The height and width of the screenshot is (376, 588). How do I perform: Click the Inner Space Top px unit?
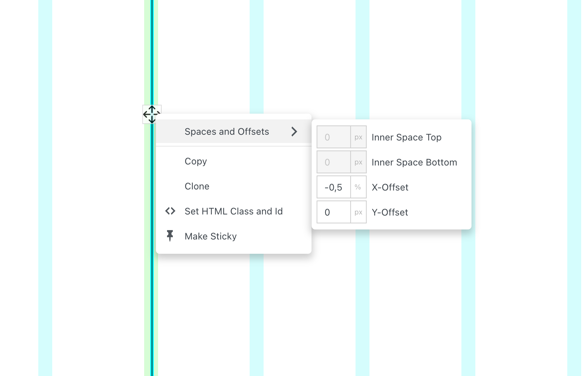pyautogui.click(x=358, y=137)
